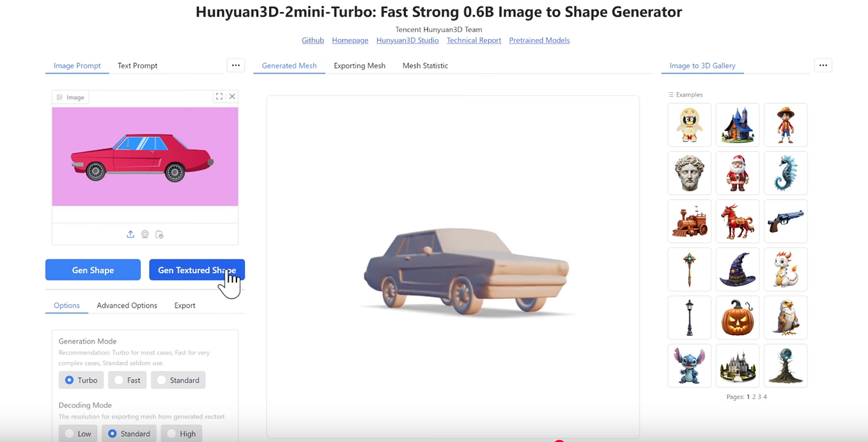Click the Hunyuan3D Studio link
Image resolution: width=868 pixels, height=442 pixels.
pyautogui.click(x=407, y=40)
